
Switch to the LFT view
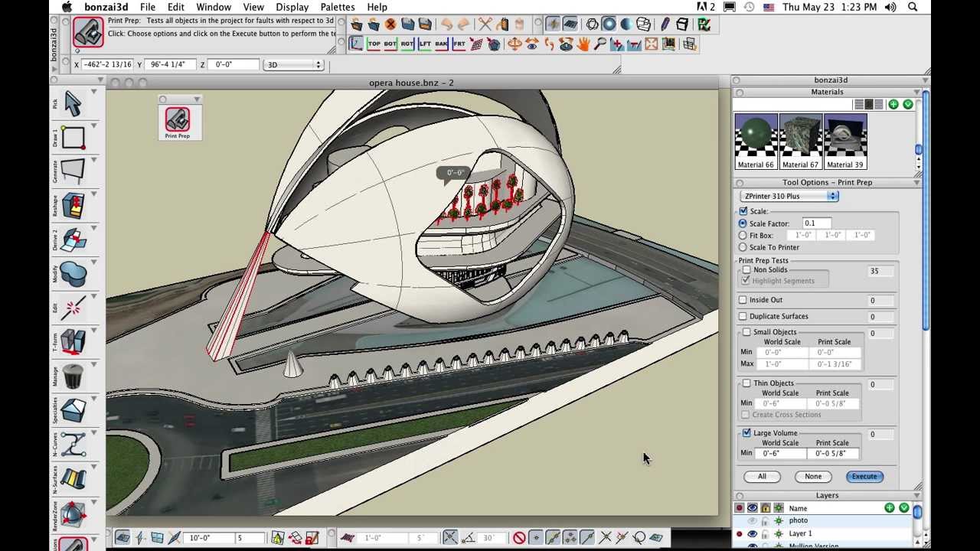point(424,44)
